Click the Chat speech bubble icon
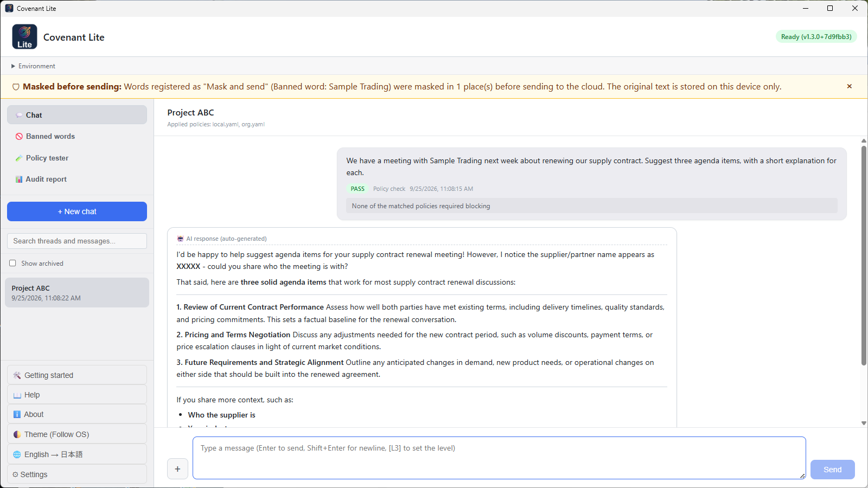868x488 pixels. (x=19, y=115)
